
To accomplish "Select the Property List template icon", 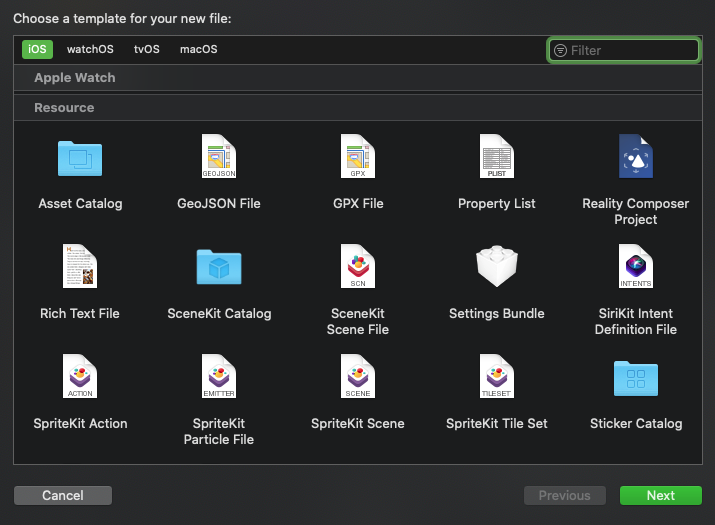I will click(497, 156).
